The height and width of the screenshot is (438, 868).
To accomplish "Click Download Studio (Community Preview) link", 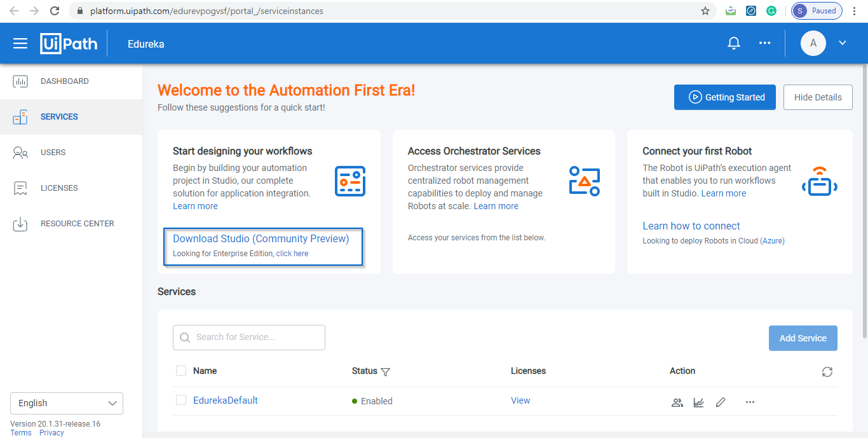I will coord(261,239).
